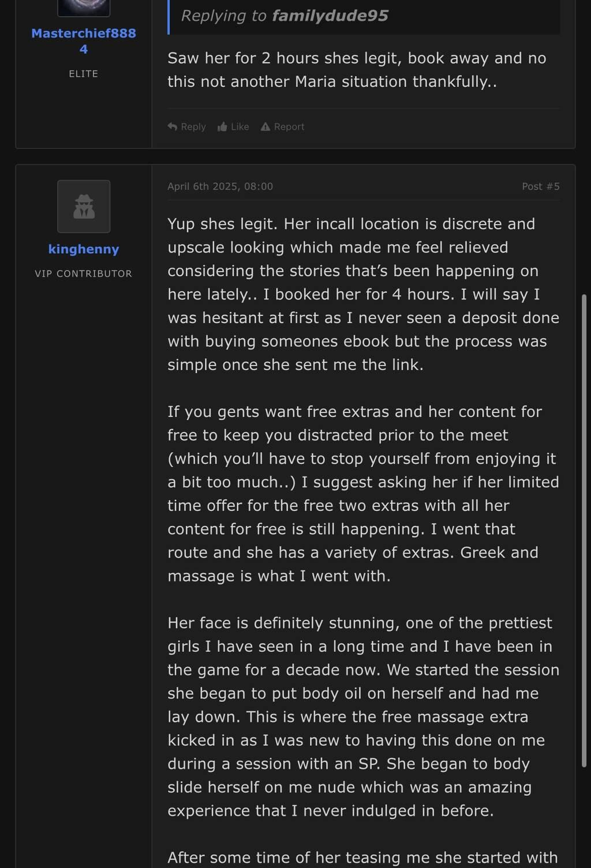Click the "Yup shes legit" paragraph in Post #5
This screenshot has width=591, height=868.
click(x=363, y=294)
